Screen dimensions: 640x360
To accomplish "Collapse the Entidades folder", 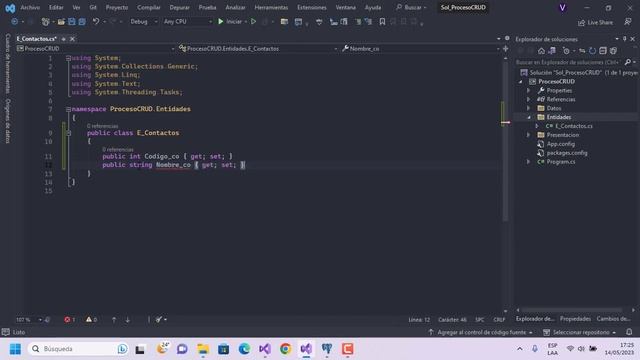I will pos(529,118).
